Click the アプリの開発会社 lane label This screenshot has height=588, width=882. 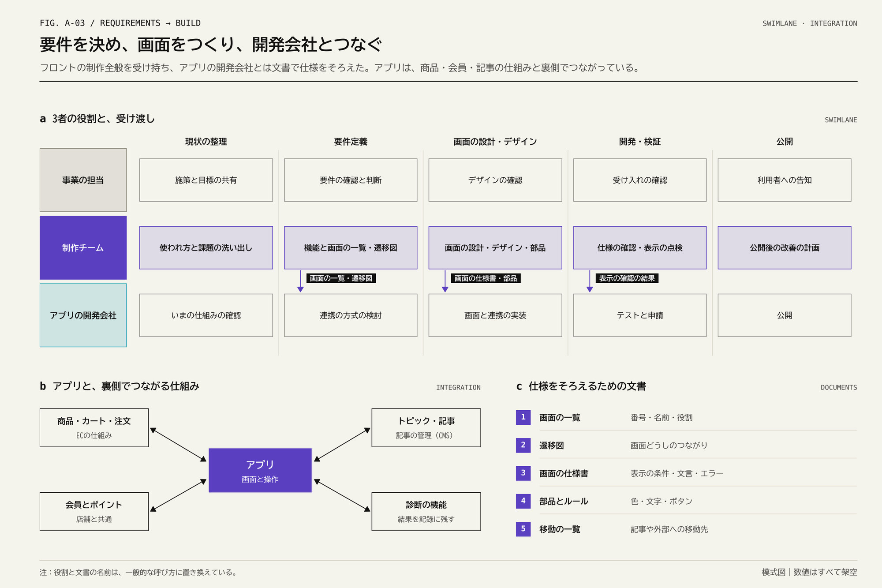click(83, 315)
